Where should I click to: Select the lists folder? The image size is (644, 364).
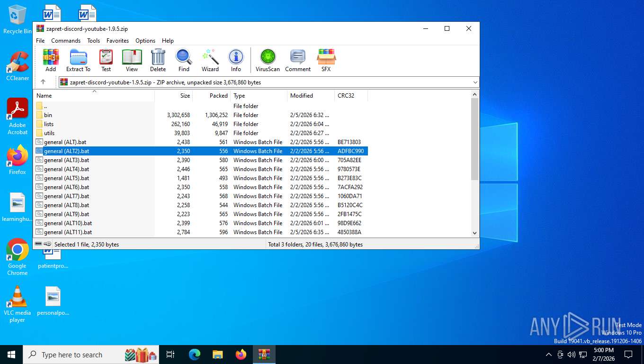point(200,124)
